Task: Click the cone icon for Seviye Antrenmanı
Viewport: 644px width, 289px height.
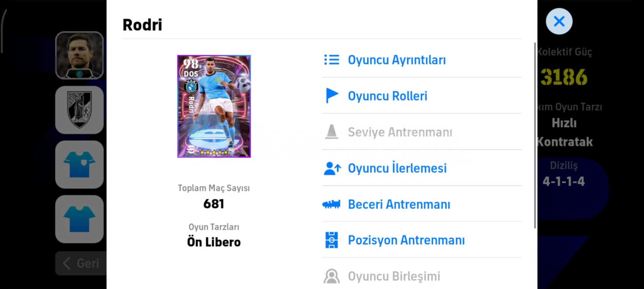Action: click(x=331, y=132)
